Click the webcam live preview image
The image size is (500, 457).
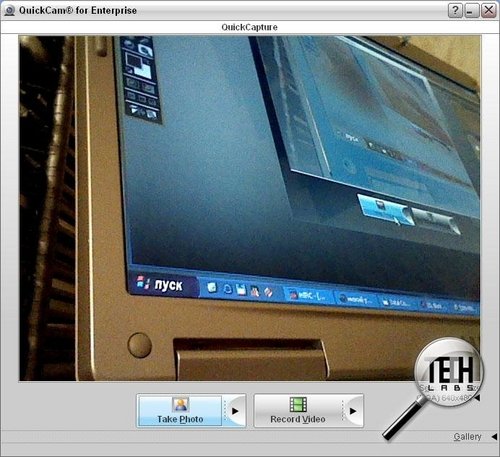coord(250,208)
